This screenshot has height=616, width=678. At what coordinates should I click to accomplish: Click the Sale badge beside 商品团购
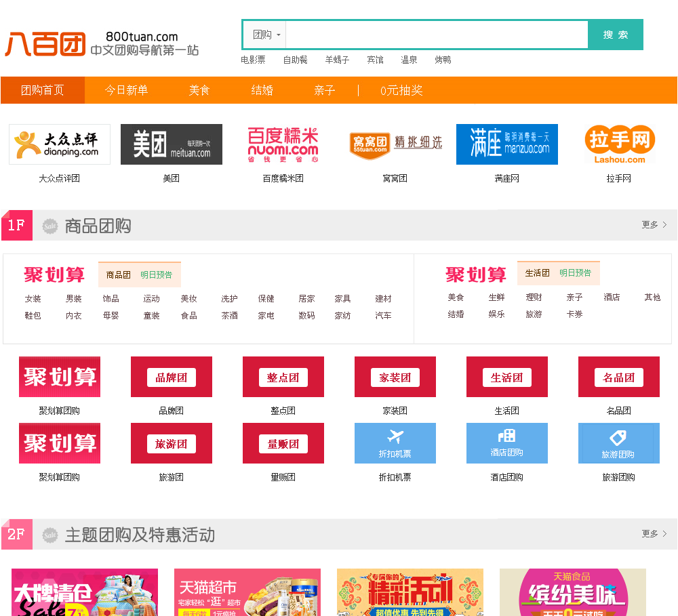50,226
